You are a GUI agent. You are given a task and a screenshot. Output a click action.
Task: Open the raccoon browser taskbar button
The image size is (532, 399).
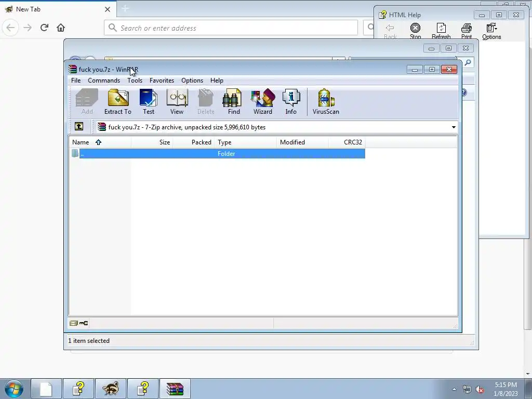tap(111, 389)
